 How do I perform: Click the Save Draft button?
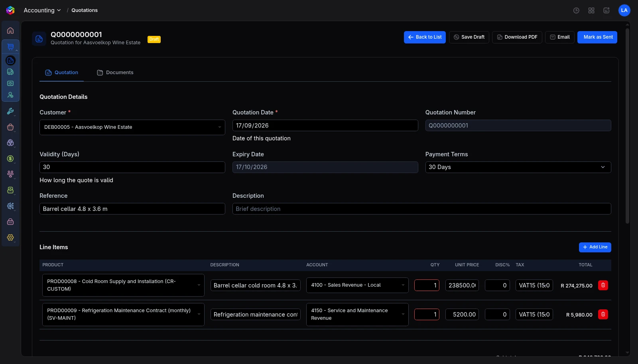pos(469,37)
